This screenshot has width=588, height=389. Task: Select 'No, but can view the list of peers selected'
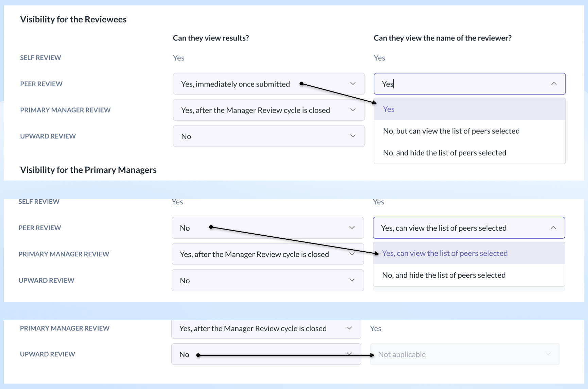point(451,131)
